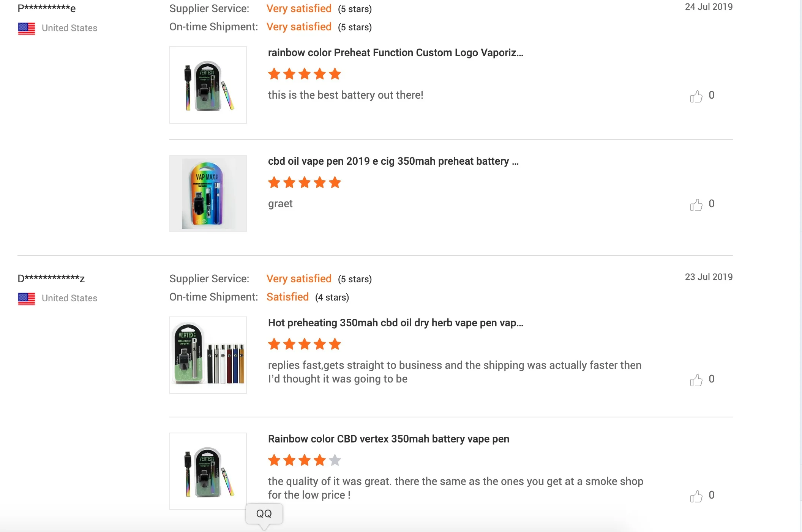
Task: Click the US flag beside reviewer P***e
Action: click(27, 28)
